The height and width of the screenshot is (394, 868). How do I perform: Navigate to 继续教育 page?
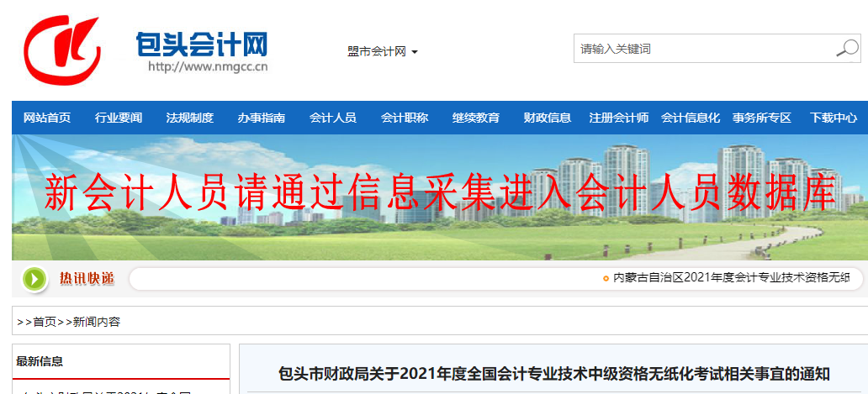[476, 118]
